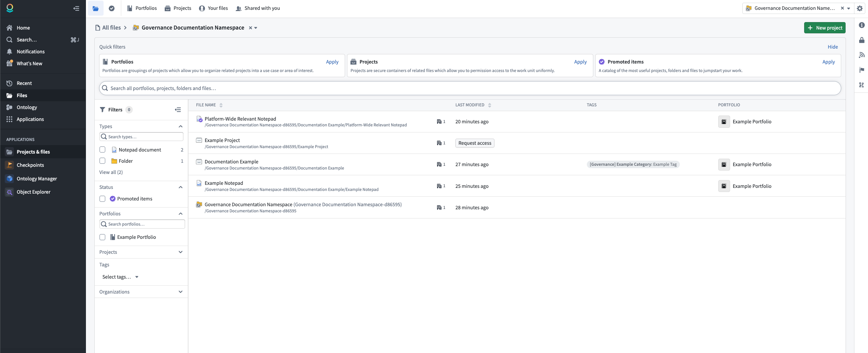The height and width of the screenshot is (353, 868).
Task: Request access to Example Project
Action: pos(474,143)
